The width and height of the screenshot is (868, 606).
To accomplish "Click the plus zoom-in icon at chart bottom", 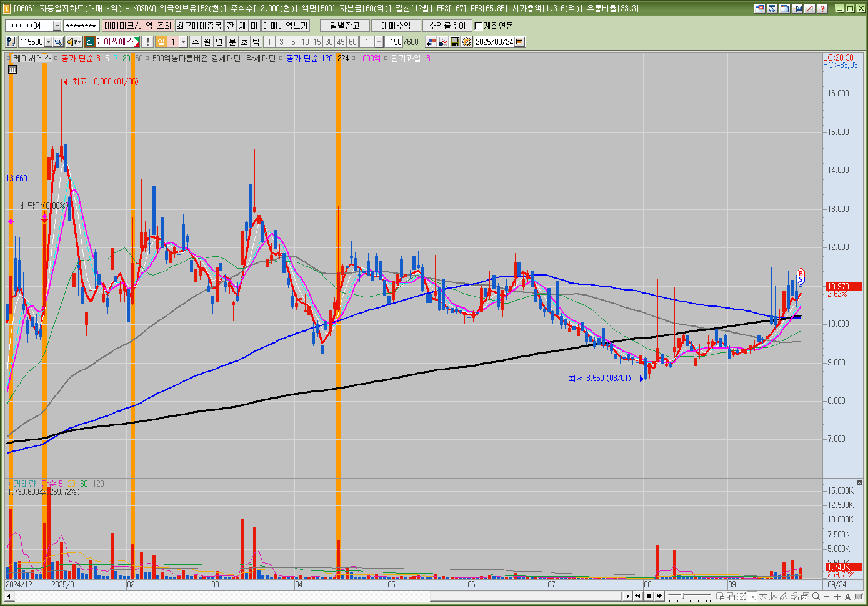I will pos(837,596).
